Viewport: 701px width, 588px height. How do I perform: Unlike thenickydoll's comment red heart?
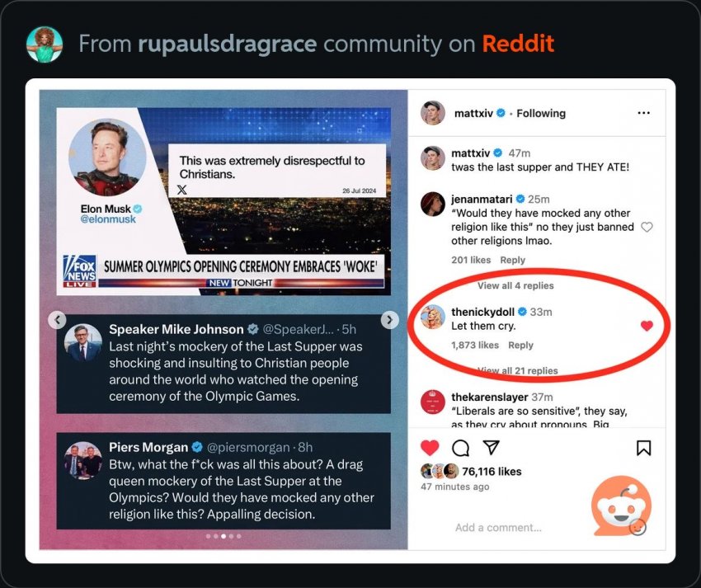(x=647, y=326)
